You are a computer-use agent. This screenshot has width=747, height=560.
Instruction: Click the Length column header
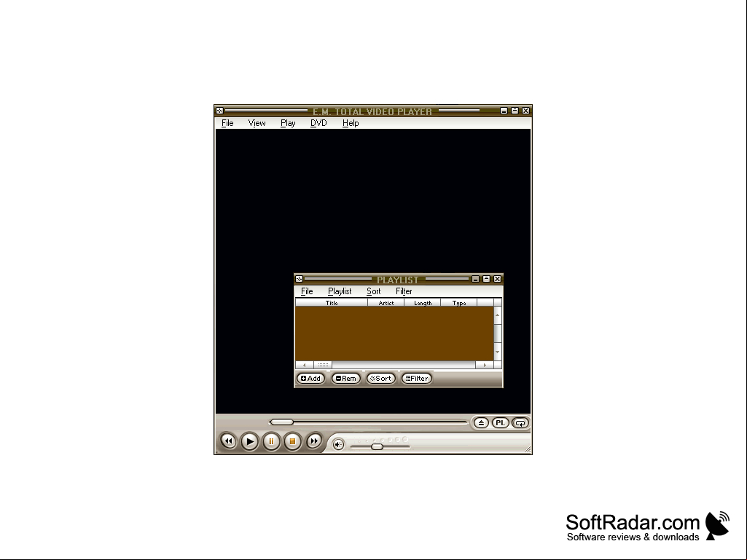(x=423, y=302)
